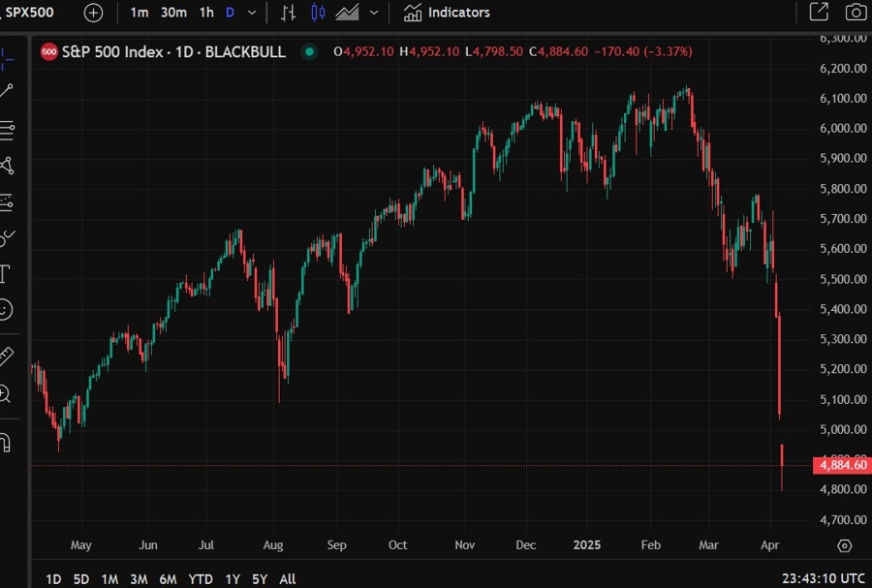Click the 4,884.60 current price label
Viewport: 872px width, 588px height.
point(842,465)
